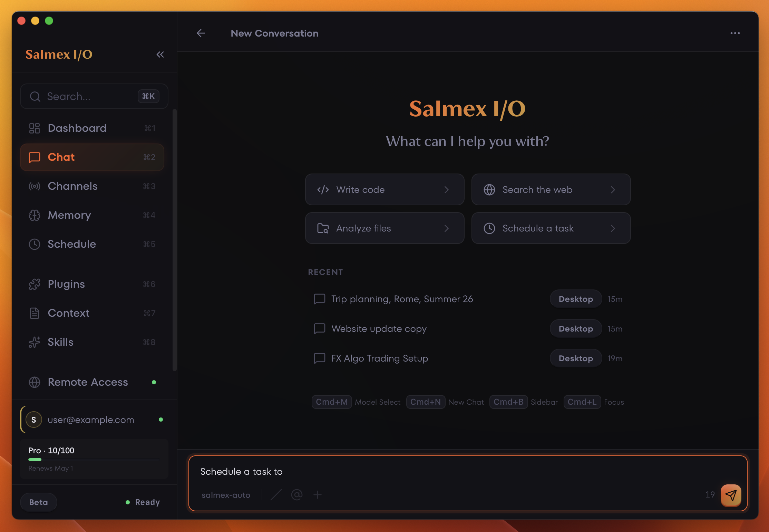Click the chat icon beside FX Algo Trading

point(320,358)
